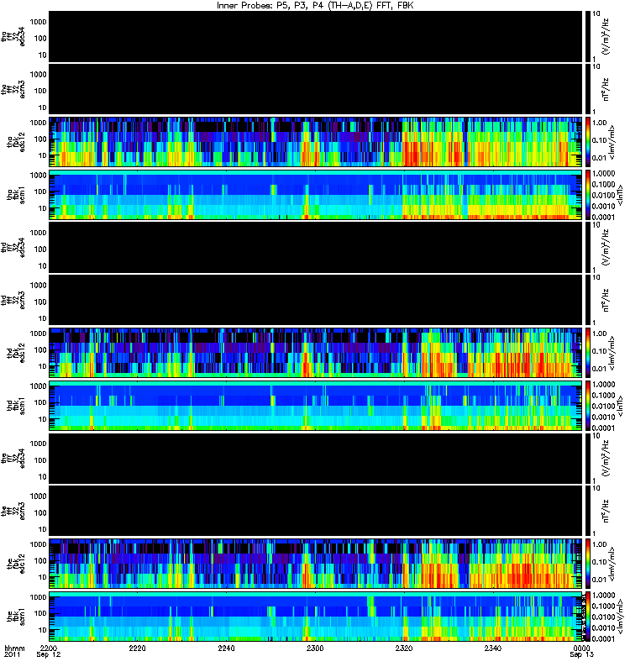Click the 0000 time axis label

(581, 648)
